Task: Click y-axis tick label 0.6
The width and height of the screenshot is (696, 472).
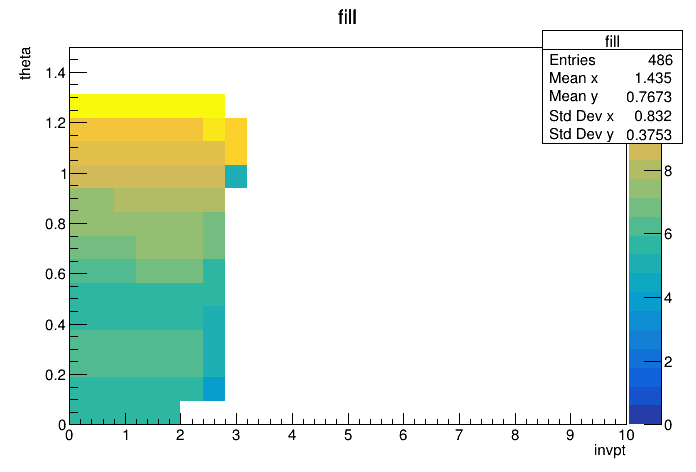Action: tap(55, 274)
